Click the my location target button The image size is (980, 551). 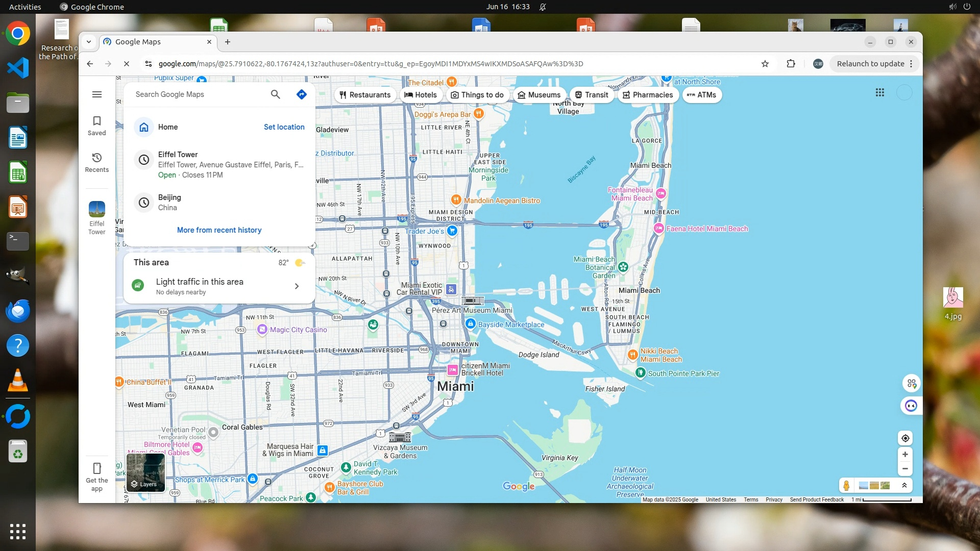(905, 438)
